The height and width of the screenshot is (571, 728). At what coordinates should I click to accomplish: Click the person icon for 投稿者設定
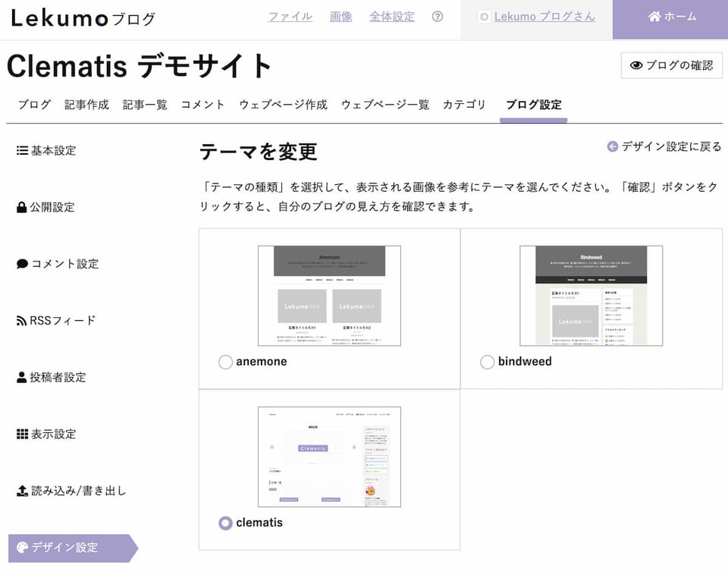21,377
